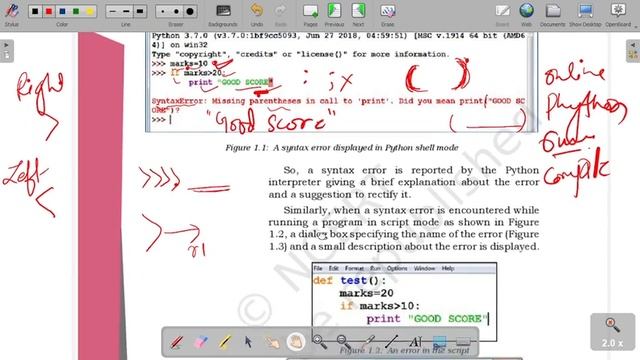Select the Zoom in tool
640x360 pixels.
click(320, 342)
